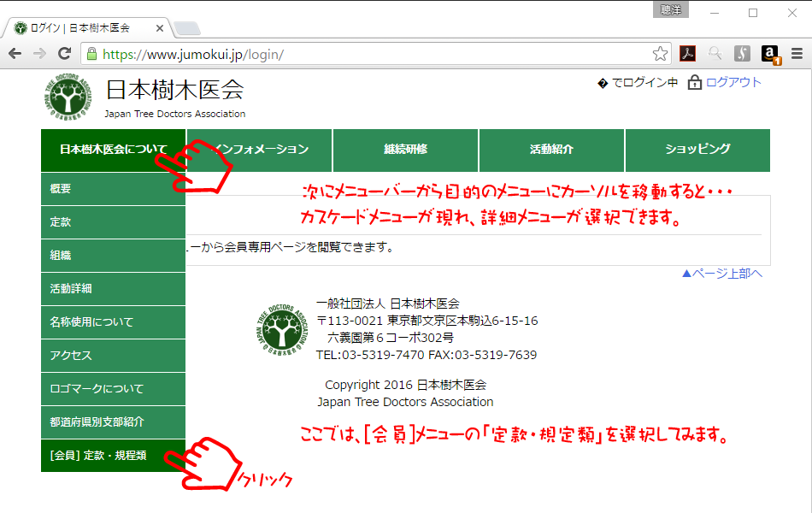Reload the page with the refresh icon

64,53
